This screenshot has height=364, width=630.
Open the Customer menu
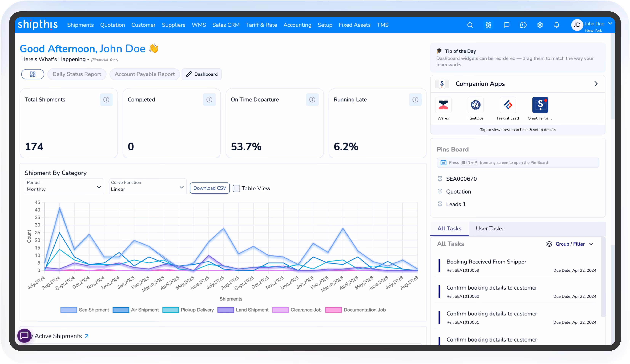(143, 25)
